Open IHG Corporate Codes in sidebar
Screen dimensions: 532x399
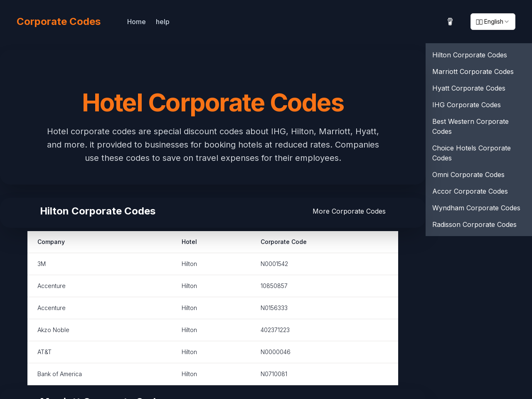466,104
